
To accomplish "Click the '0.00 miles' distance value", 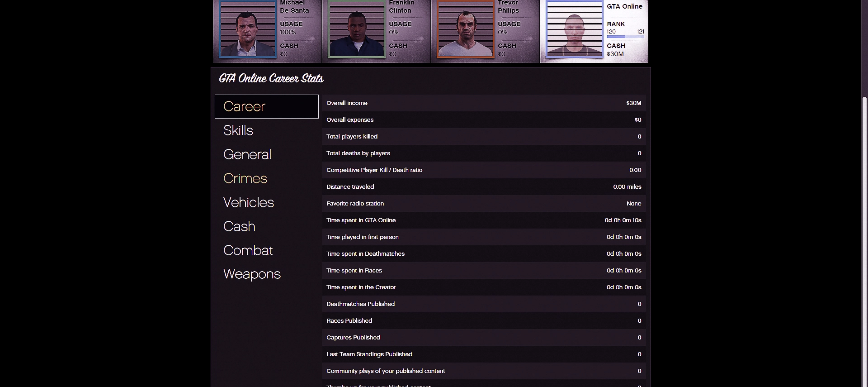I will 627,187.
